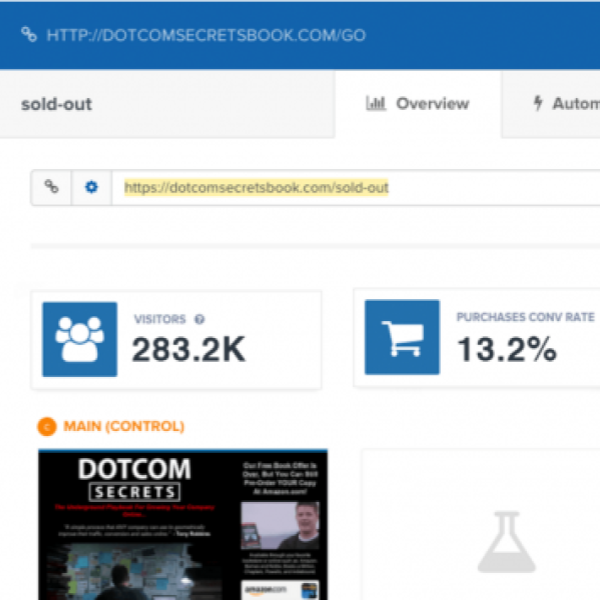Click the sold-out page URL field

point(356,187)
